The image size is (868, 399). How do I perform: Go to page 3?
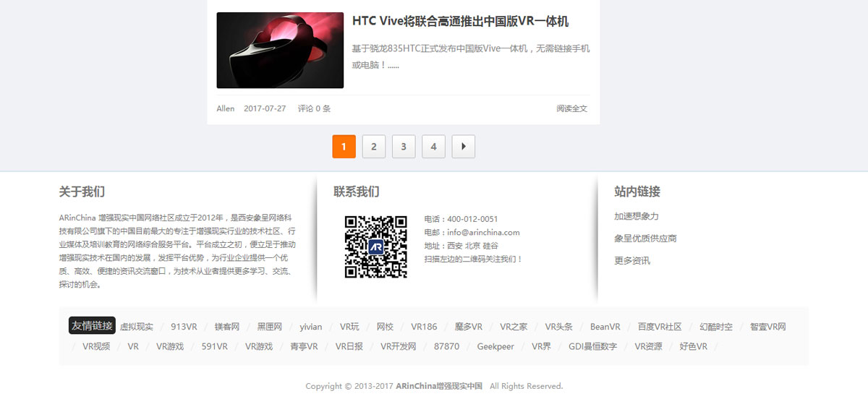pyautogui.click(x=404, y=146)
